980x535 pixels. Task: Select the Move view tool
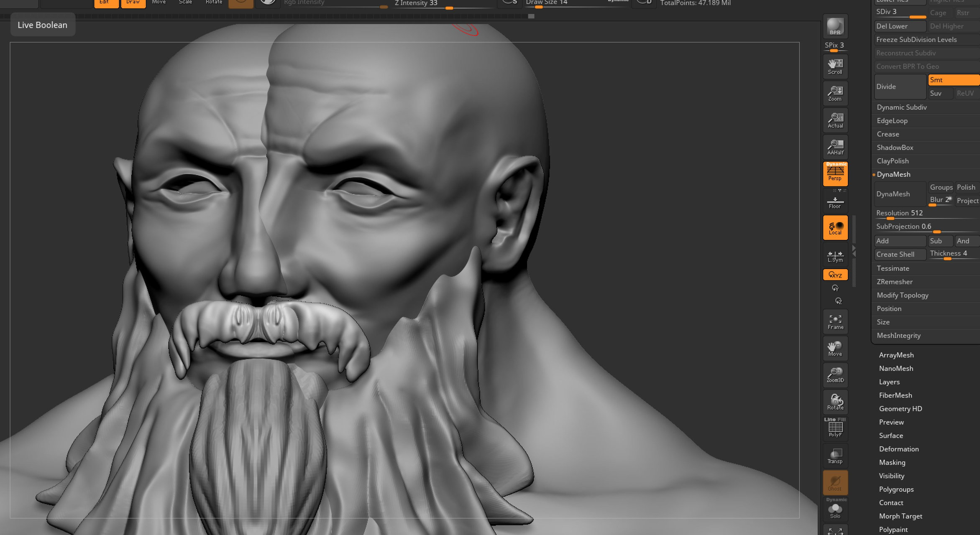coord(835,349)
